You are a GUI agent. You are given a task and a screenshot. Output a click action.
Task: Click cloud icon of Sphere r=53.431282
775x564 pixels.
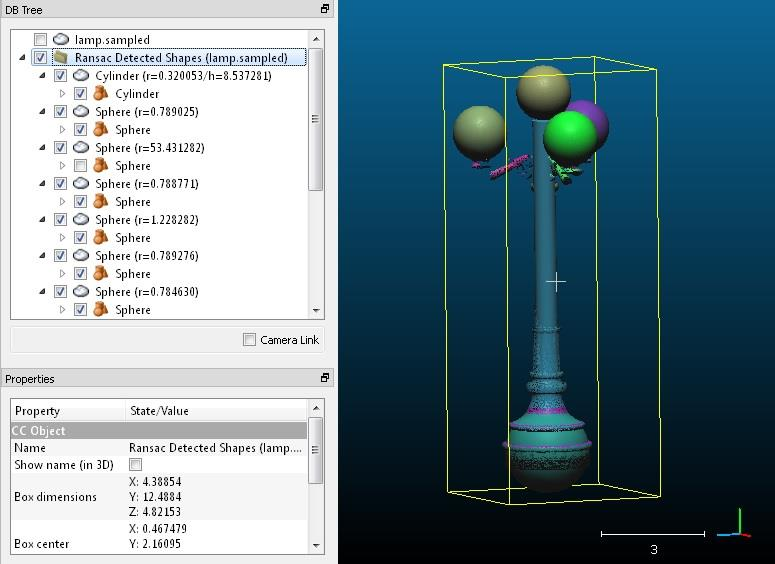[81, 148]
